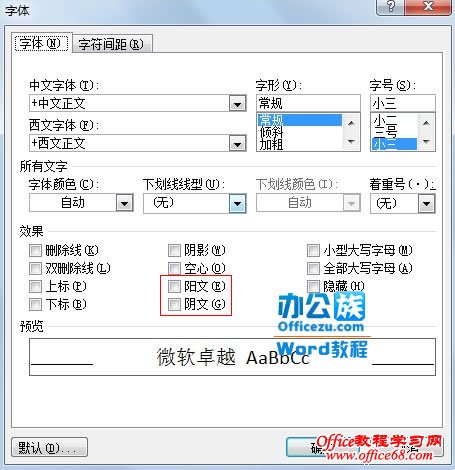Open the 西文字体 dropdown arrow
The width and height of the screenshot is (455, 470).
click(x=238, y=144)
